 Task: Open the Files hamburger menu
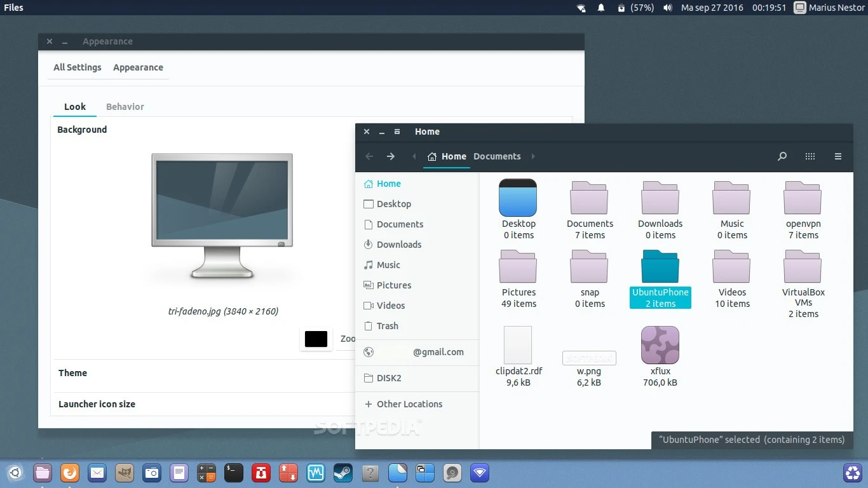(838, 156)
